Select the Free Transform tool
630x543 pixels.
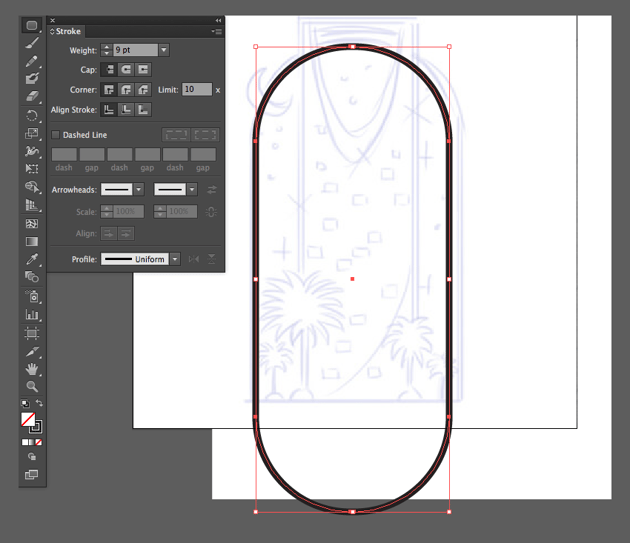(32, 168)
